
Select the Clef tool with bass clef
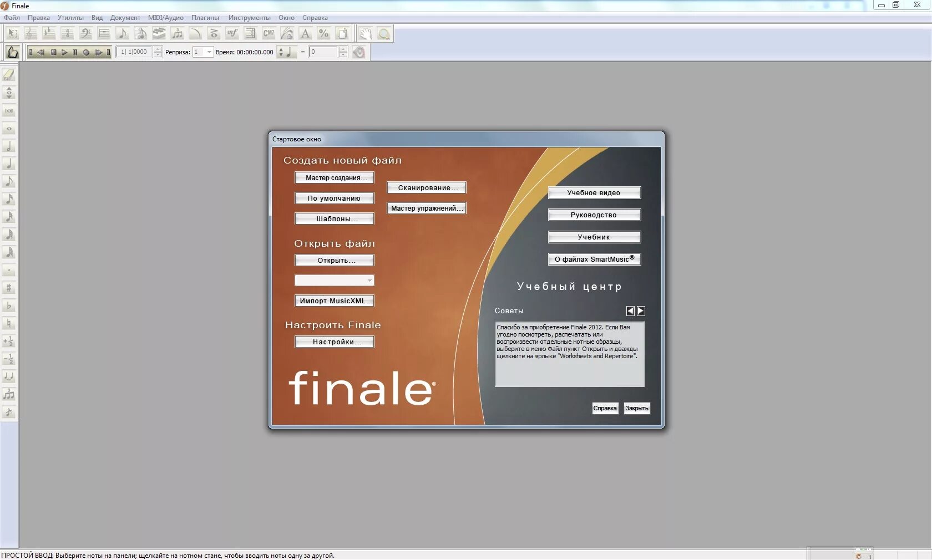click(85, 34)
